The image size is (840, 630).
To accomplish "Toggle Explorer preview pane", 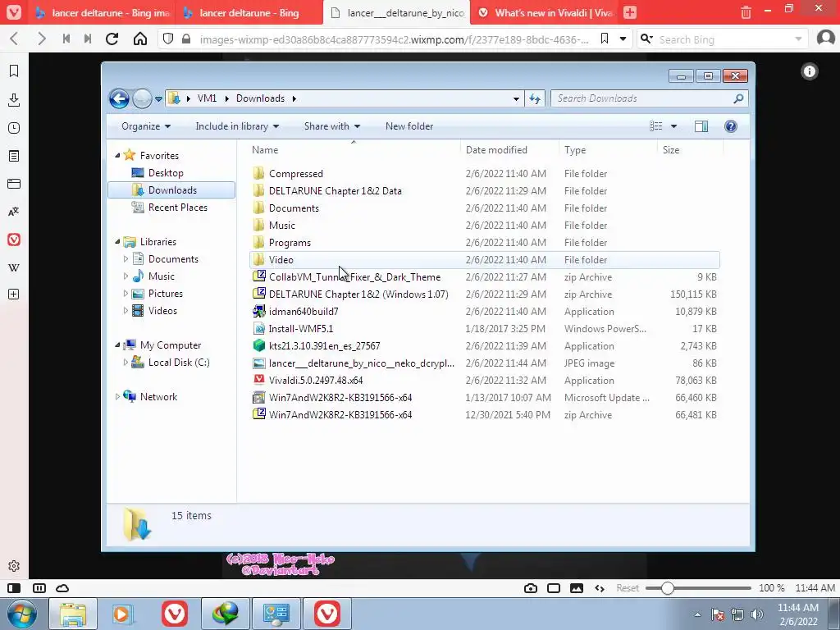I will [x=701, y=126].
